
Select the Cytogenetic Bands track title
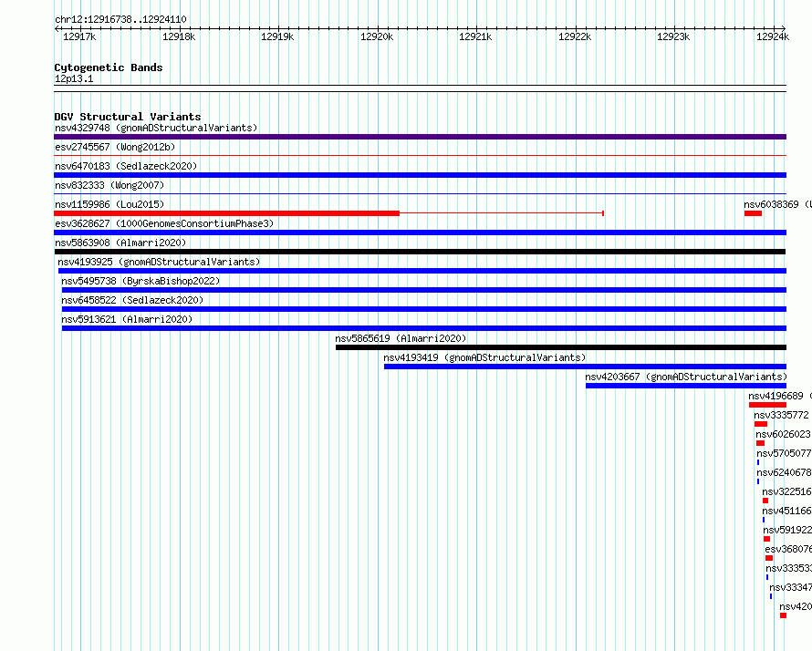109,67
